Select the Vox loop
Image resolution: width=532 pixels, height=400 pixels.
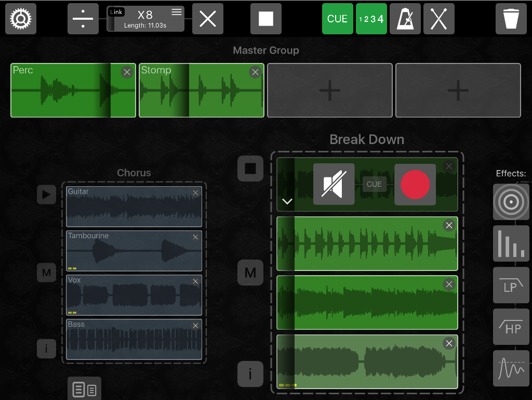134,295
